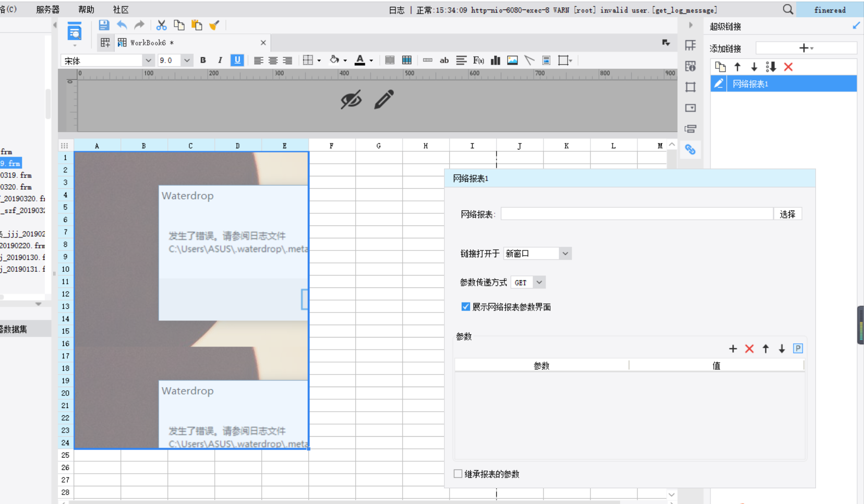864x504 pixels.
Task: Uncheck 展示网络报表参数界面 checkbox
Action: click(x=465, y=307)
